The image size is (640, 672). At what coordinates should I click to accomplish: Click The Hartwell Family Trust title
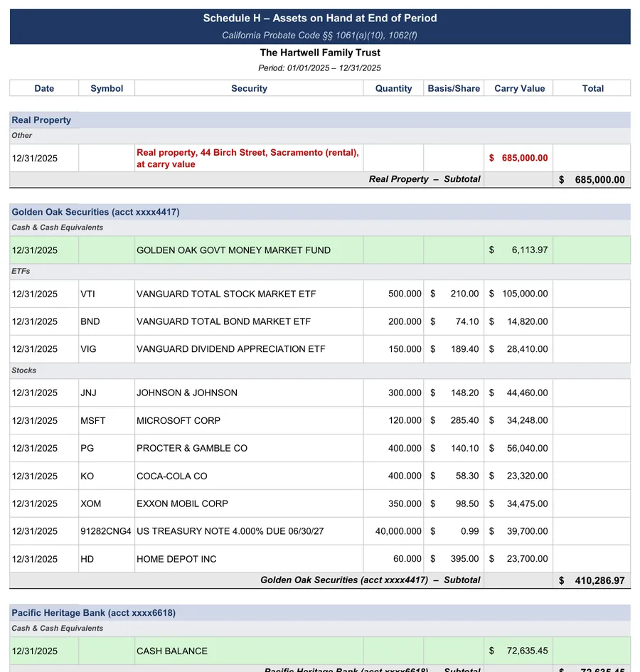point(320,53)
